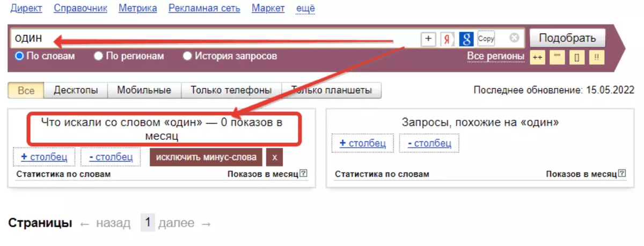Click '- столбец' in the similar queries panel
This screenshot has height=246, width=644.
coord(429,143)
